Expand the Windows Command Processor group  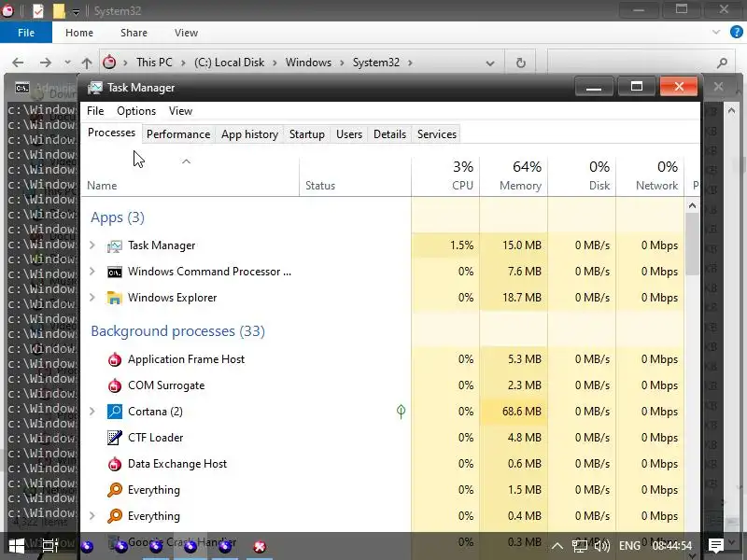92,272
